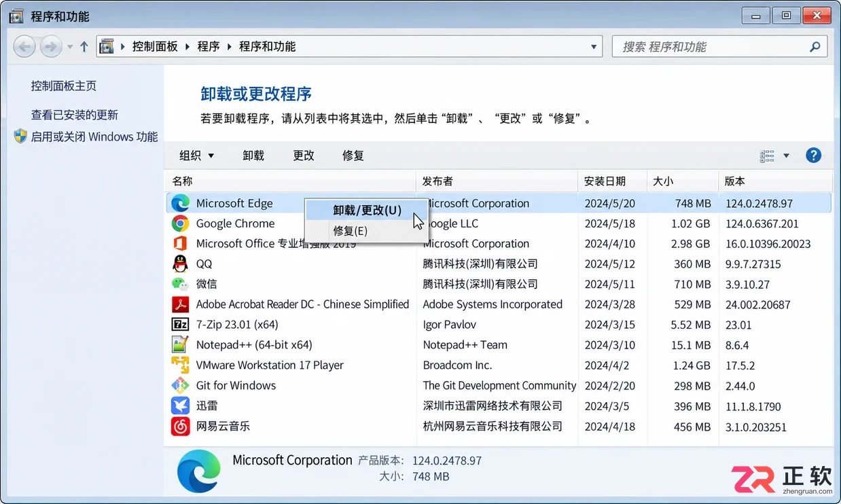Open the recent locations dropdown arrow
The height and width of the screenshot is (504, 841).
(x=69, y=47)
